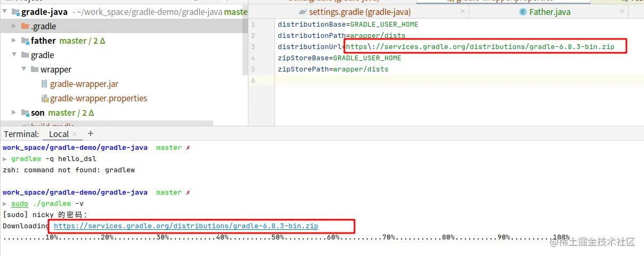
Task: Click 'zsh: command not found: gradlew' output
Action: 69,170
